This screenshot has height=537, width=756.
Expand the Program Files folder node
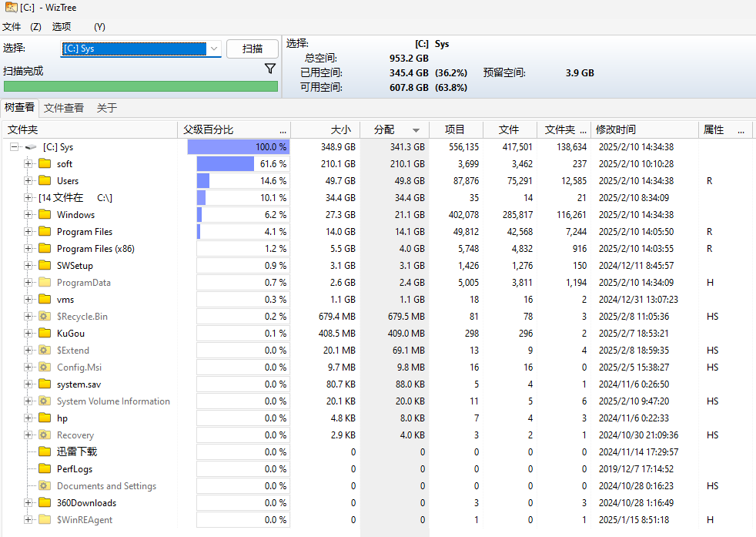28,232
